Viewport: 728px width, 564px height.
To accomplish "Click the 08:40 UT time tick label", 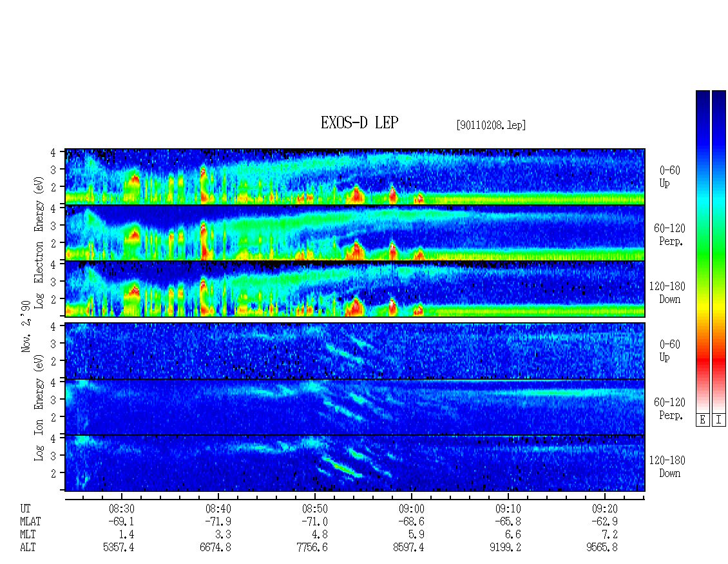I will (218, 509).
